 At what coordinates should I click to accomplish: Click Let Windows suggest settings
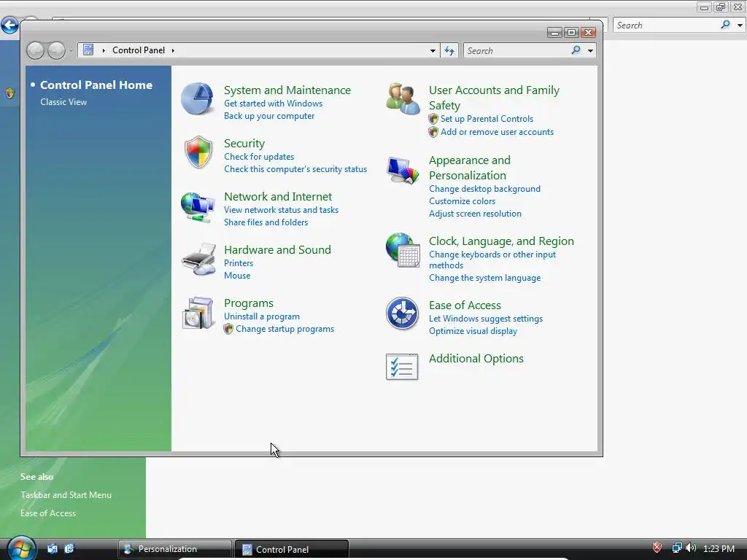pyautogui.click(x=485, y=319)
